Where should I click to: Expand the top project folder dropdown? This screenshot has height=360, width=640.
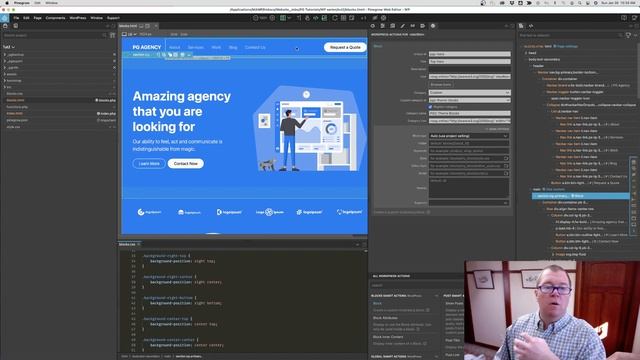tap(9, 47)
